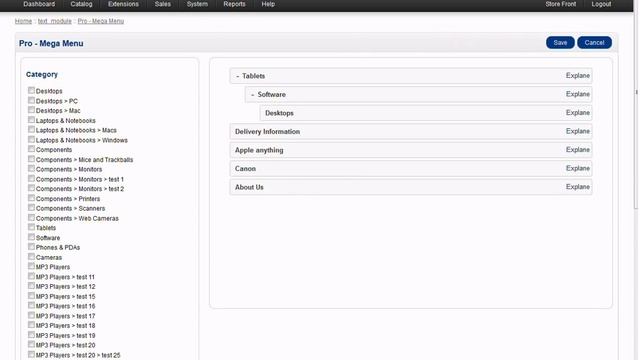Check the Desktops category checkbox
This screenshot has height=360, width=640.
[x=31, y=90]
